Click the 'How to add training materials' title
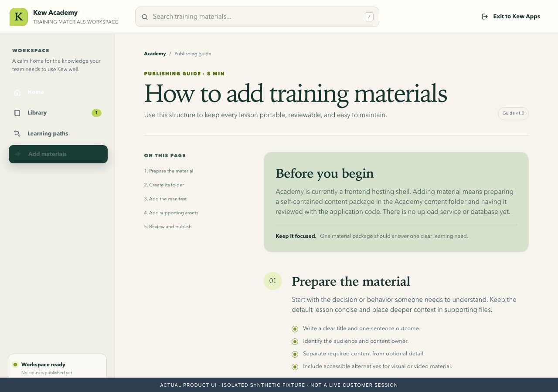Viewport: 558px width, 392px height. click(x=296, y=93)
